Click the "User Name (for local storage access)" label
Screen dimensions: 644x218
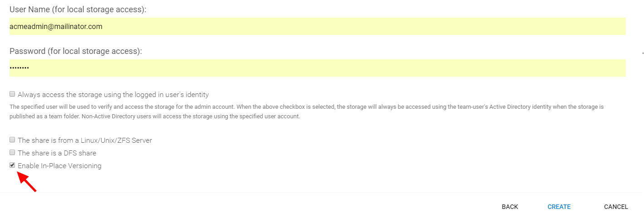[78, 10]
